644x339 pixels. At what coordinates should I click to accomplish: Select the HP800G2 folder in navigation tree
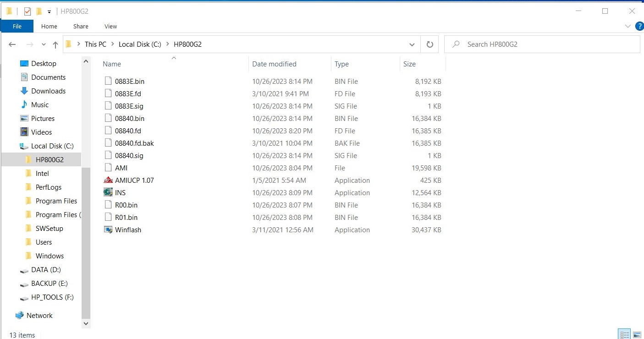coord(50,159)
